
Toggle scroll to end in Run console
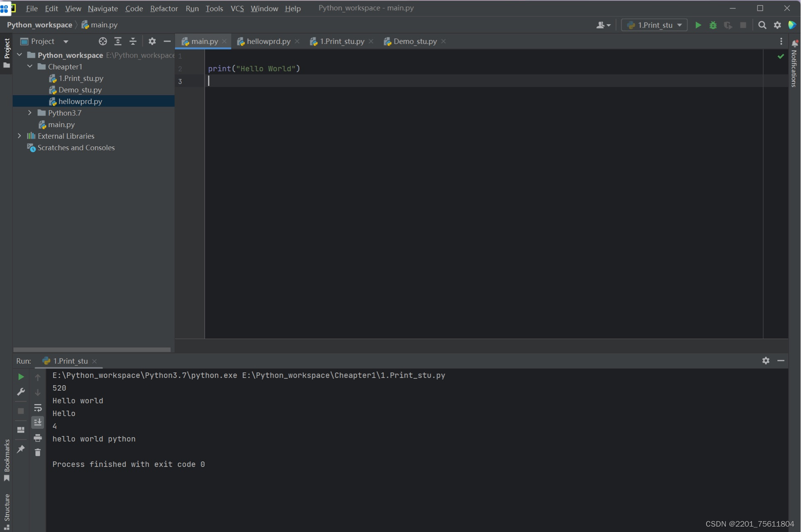pos(38,422)
